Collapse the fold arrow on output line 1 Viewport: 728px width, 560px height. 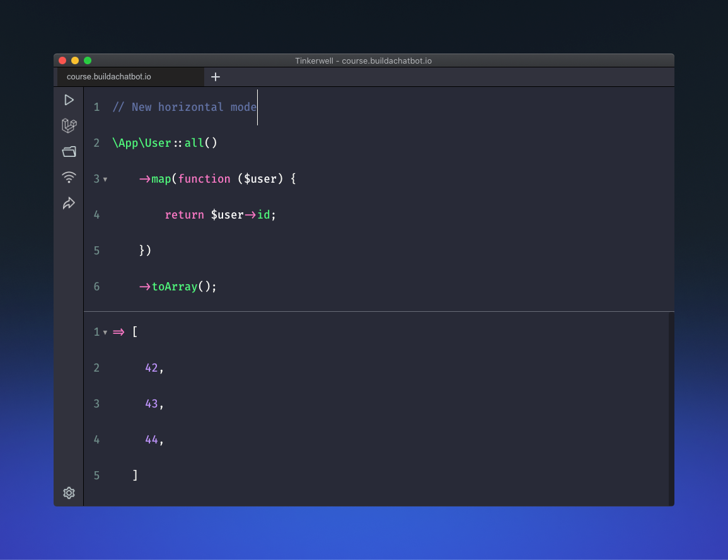coord(105,333)
